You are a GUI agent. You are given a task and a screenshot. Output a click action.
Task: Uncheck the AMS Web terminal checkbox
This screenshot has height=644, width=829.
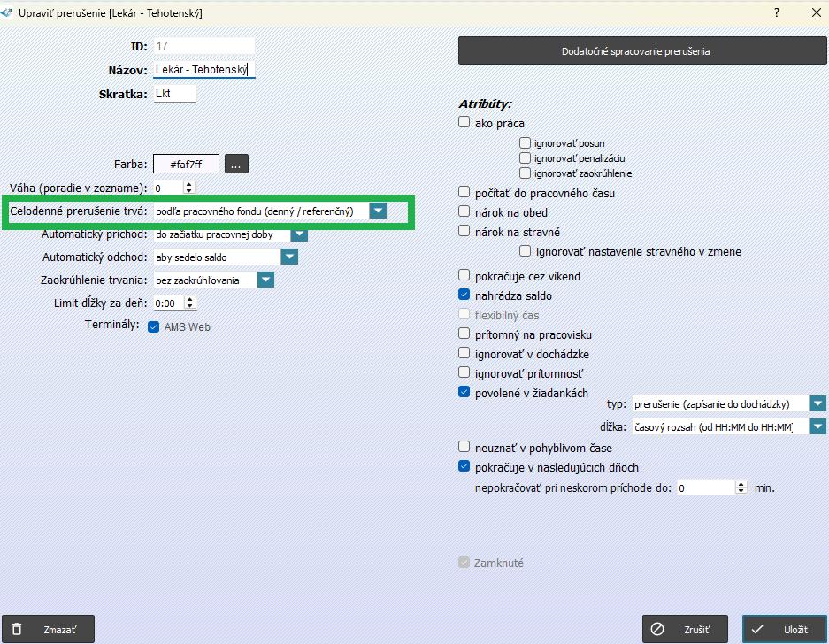pos(153,326)
